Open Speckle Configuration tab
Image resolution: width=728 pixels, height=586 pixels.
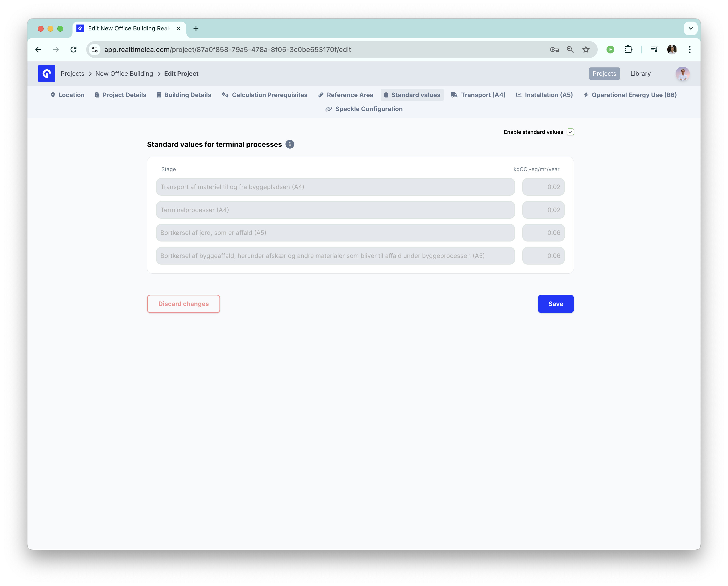coord(364,109)
